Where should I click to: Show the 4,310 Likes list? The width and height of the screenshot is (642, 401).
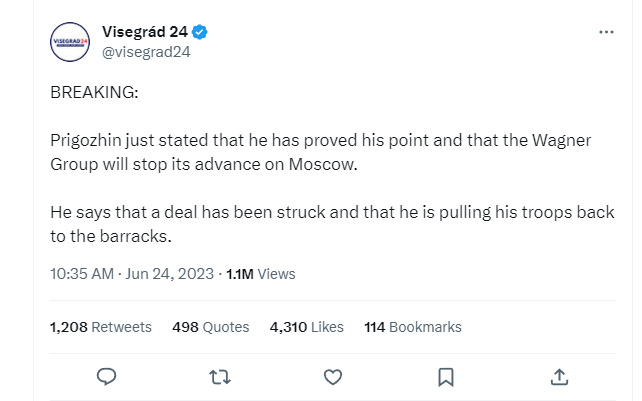(x=306, y=326)
